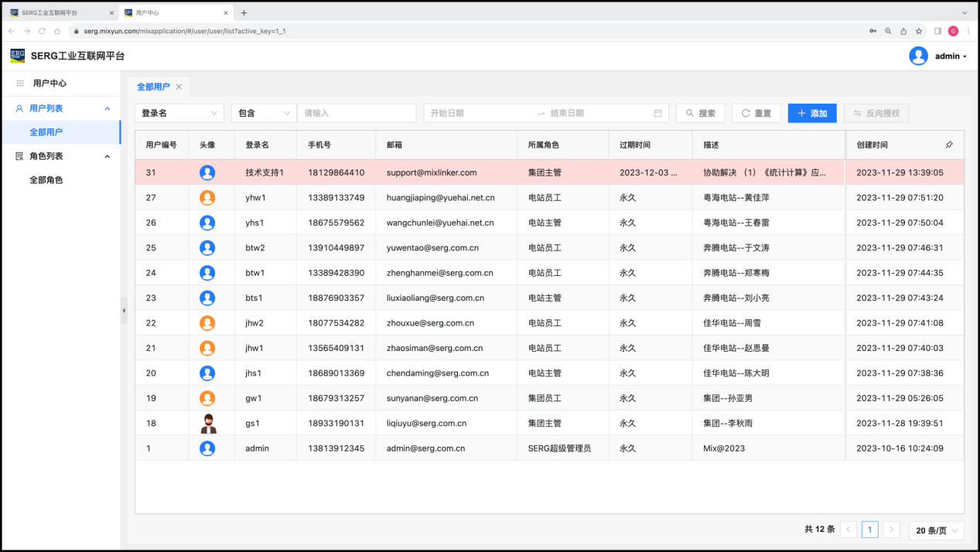Screen dimensions: 980x552
Task: Open the 登录名 search field dropdown
Action: tap(179, 113)
